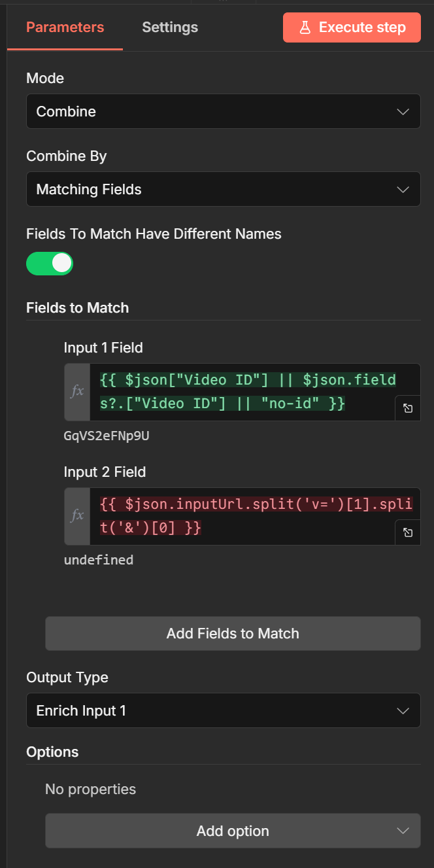Click the fx icon for Input 2 Field
The image size is (434, 868).
pyautogui.click(x=77, y=516)
